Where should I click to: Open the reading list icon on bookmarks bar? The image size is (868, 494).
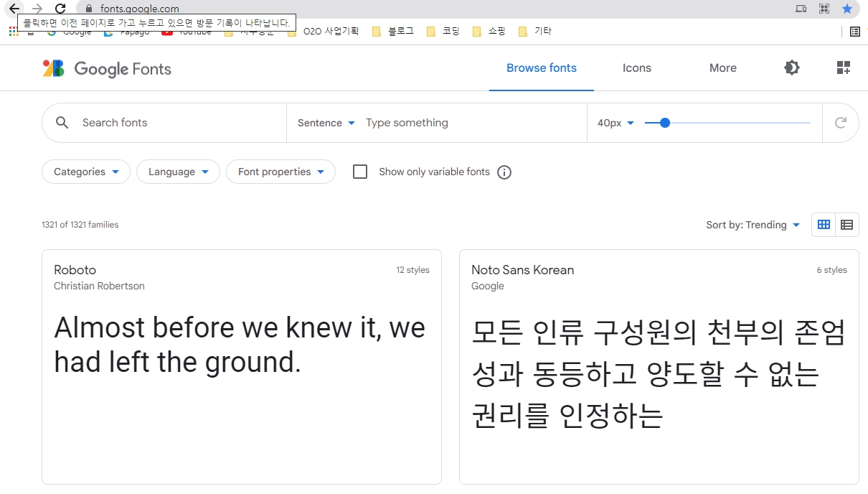coord(855,31)
